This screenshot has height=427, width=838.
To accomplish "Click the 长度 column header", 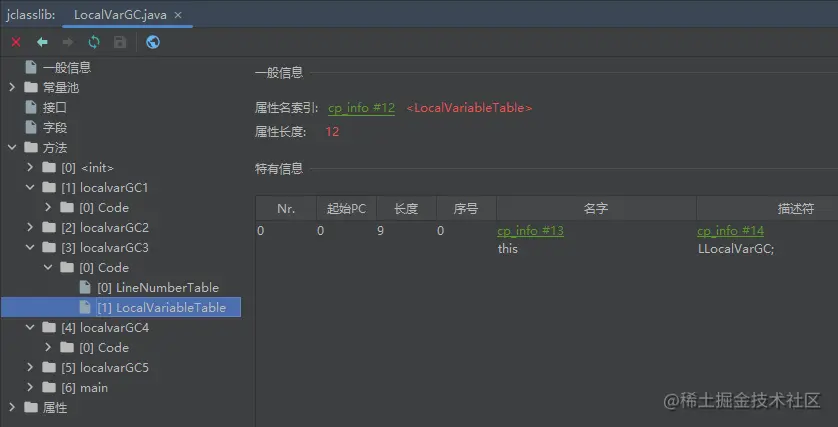I will point(406,208).
